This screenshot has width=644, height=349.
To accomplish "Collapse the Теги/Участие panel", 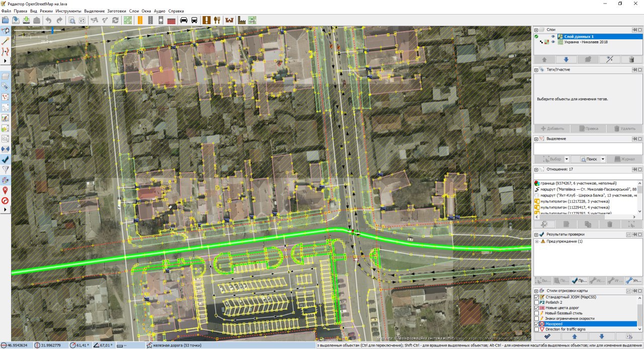I will (x=536, y=69).
